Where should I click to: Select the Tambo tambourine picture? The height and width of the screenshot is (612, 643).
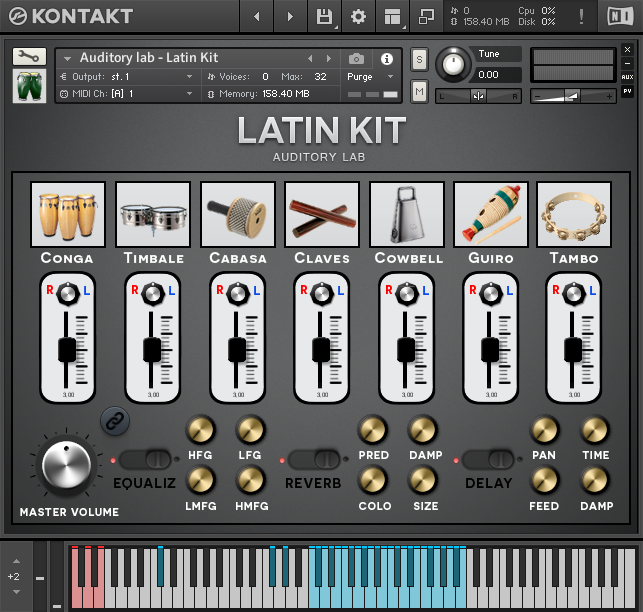click(x=574, y=215)
